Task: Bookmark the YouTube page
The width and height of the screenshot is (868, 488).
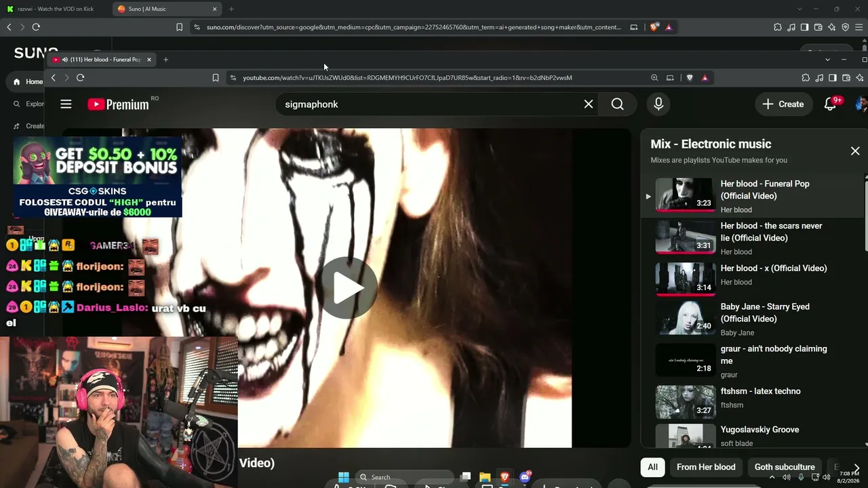Action: point(216,78)
